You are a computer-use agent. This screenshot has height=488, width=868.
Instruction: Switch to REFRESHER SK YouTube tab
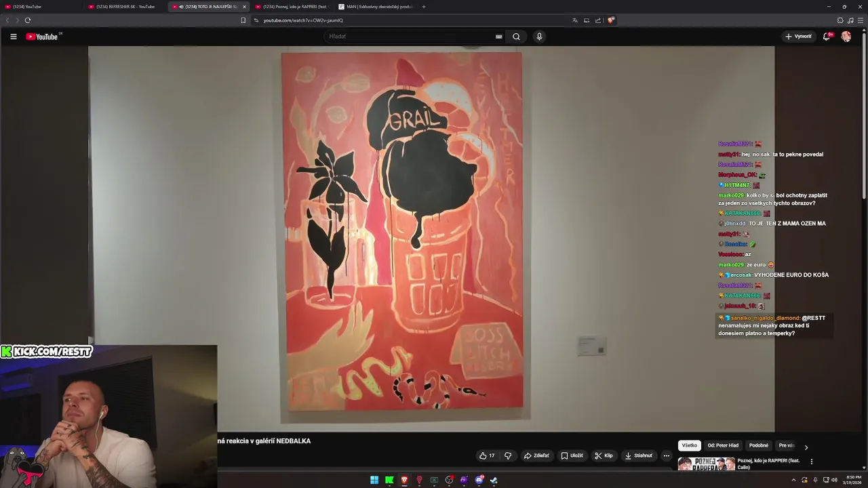[124, 7]
